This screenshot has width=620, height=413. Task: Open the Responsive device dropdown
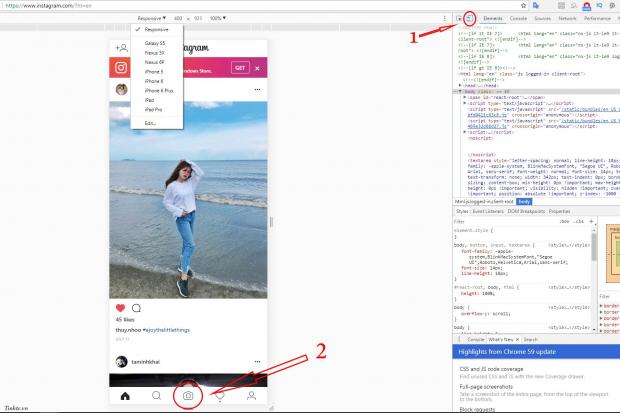[152, 18]
